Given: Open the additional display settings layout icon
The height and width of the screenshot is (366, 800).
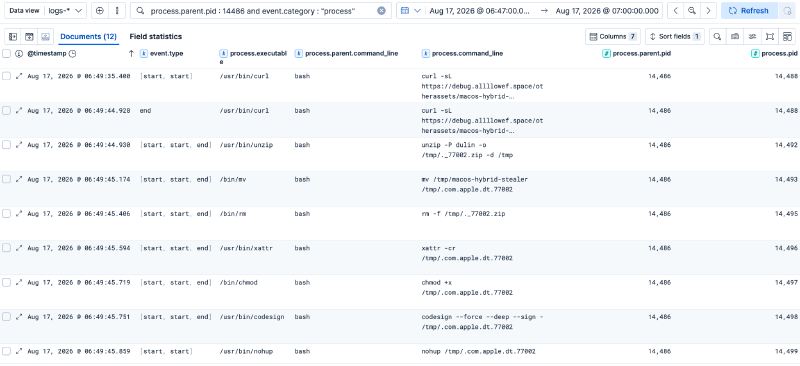Looking at the screenshot, I should click(787, 37).
